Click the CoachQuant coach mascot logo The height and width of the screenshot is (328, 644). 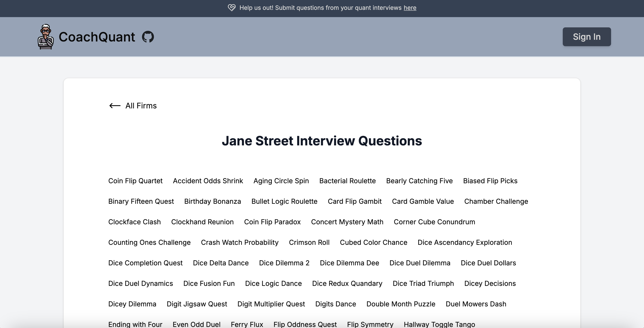click(x=46, y=37)
